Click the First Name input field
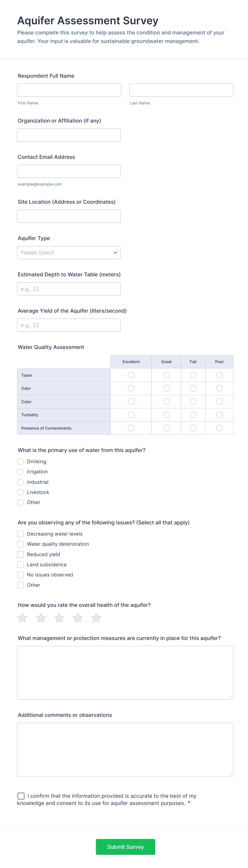 (x=69, y=90)
